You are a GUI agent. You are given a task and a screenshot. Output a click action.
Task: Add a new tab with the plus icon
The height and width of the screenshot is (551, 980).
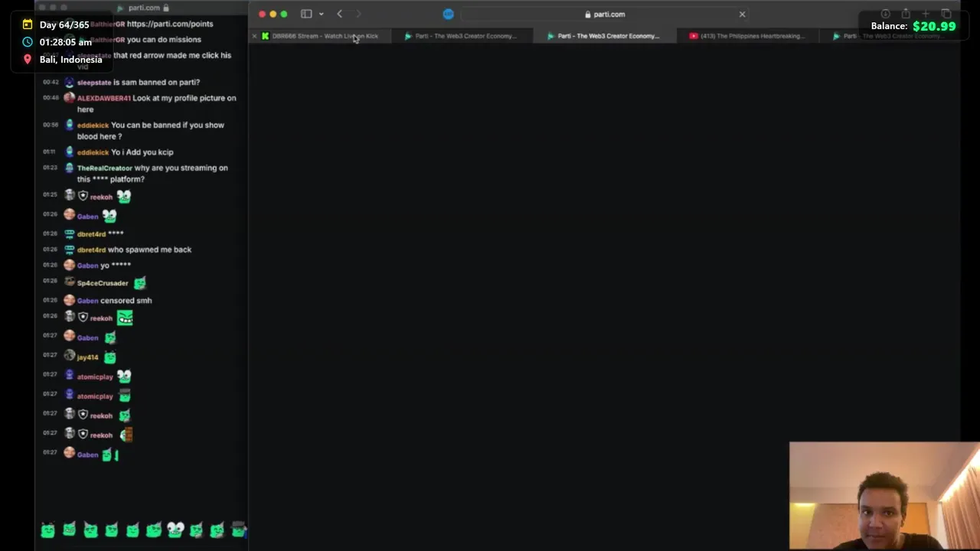tap(926, 14)
